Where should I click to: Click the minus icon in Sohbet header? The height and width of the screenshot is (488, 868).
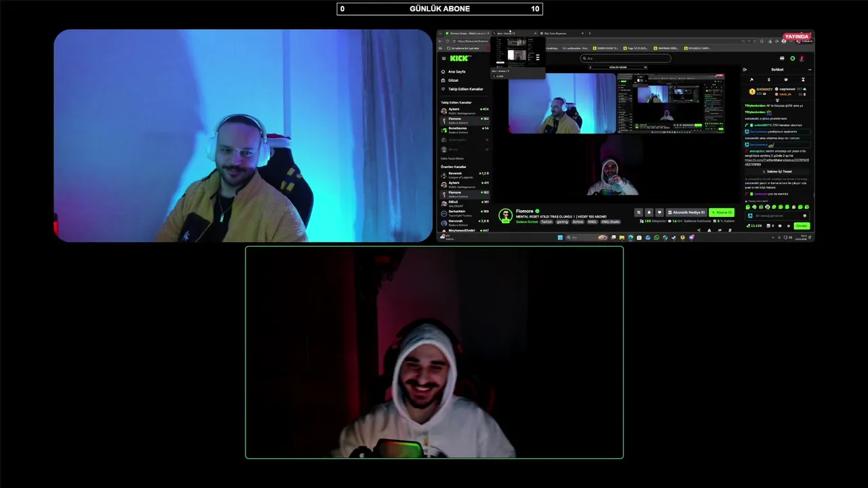pyautogui.click(x=810, y=70)
